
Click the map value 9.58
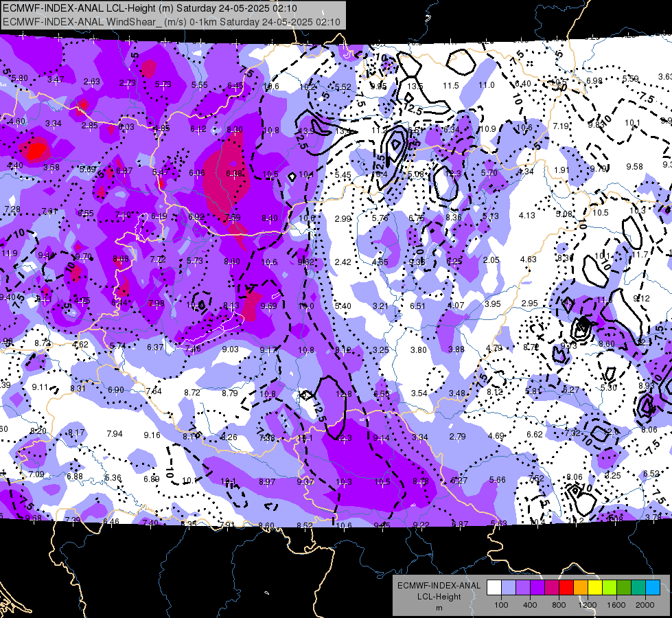click(634, 166)
